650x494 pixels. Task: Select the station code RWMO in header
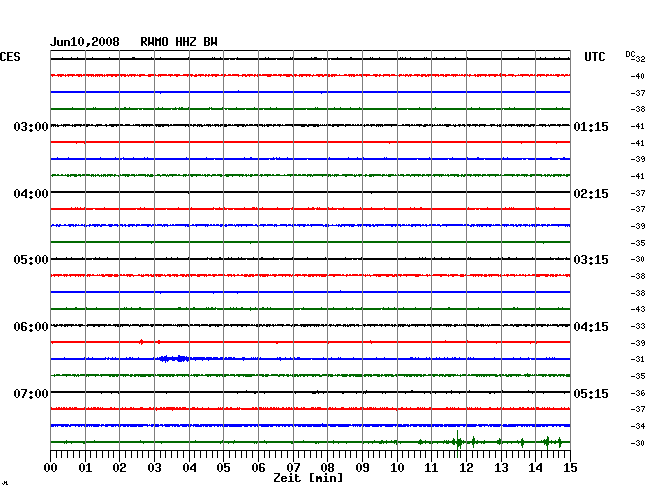coord(154,42)
